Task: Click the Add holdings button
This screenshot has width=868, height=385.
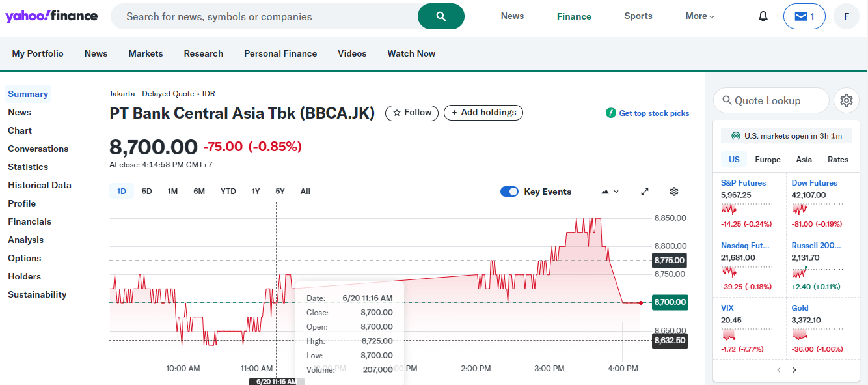Action: pyautogui.click(x=483, y=112)
